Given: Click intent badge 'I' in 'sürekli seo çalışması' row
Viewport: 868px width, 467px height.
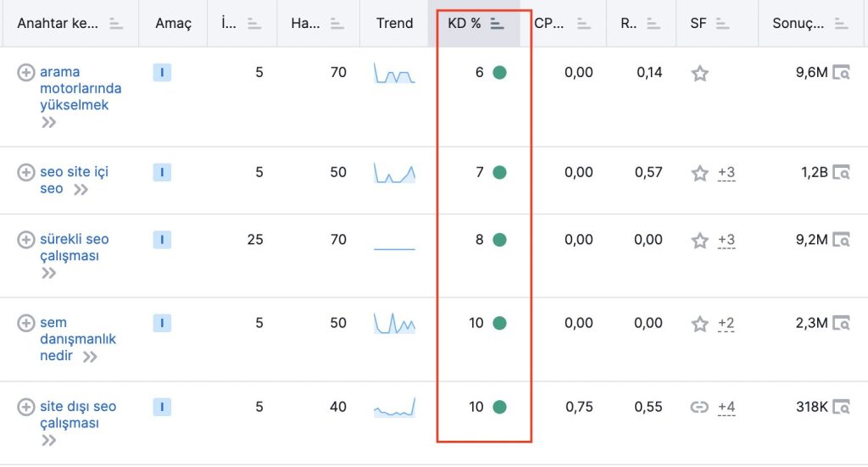Looking at the screenshot, I should pos(162,240).
